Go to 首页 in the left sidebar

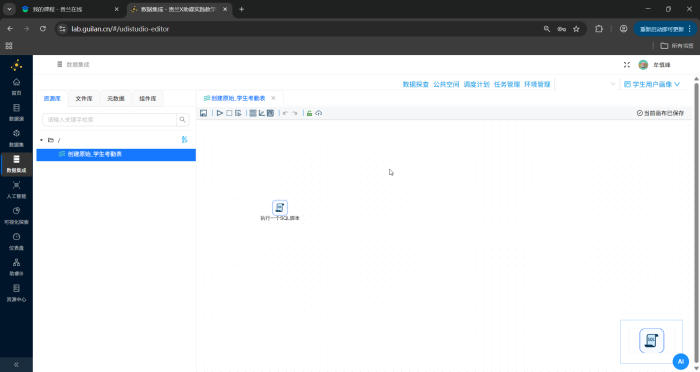17,87
